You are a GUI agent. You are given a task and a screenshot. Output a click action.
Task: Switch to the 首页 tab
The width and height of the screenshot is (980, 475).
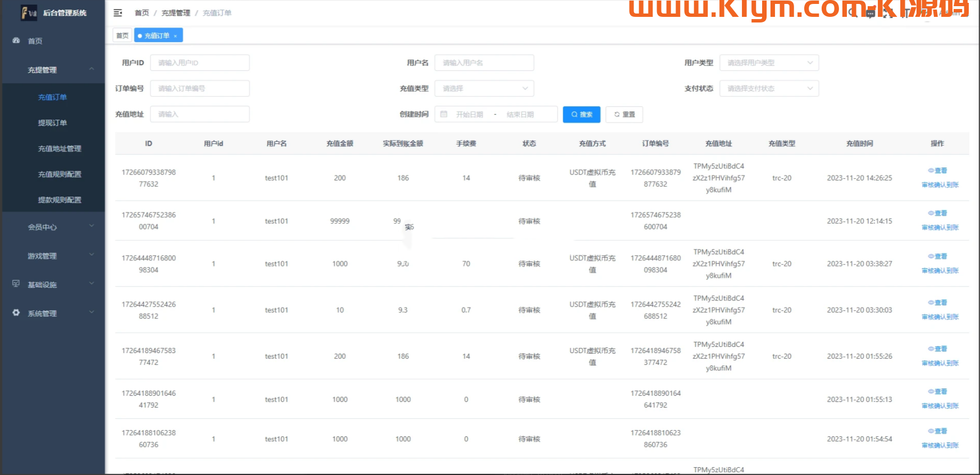(122, 36)
